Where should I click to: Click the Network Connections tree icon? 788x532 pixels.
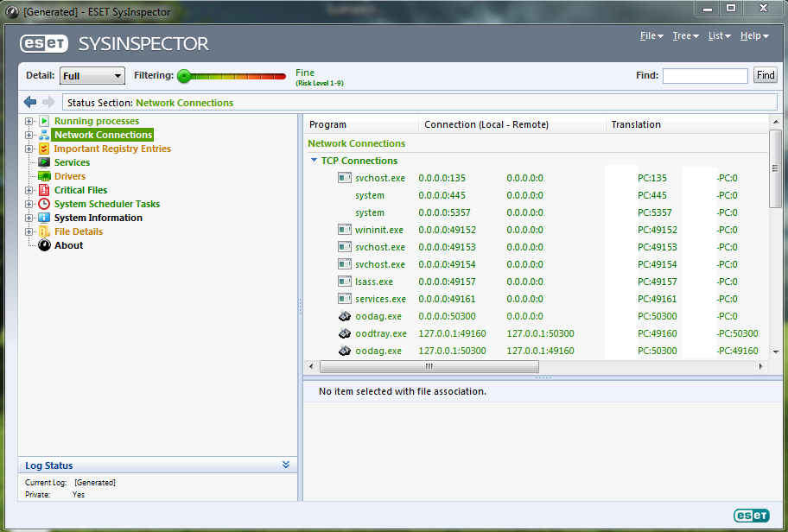44,135
